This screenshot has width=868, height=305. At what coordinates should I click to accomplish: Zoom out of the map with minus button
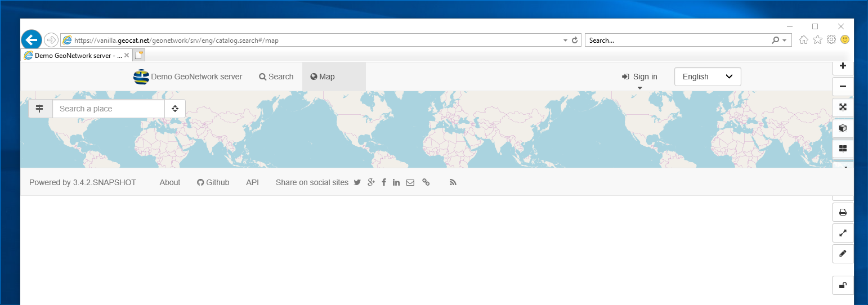coord(843,87)
